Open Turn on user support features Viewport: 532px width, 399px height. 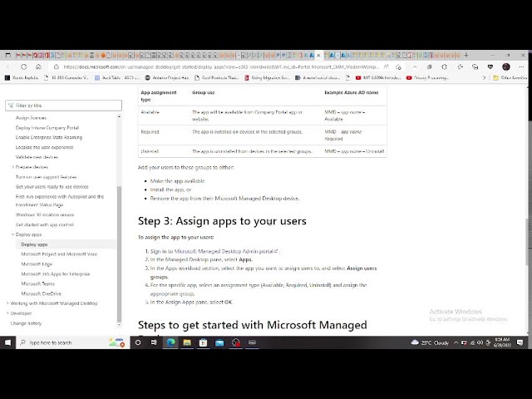click(x=47, y=177)
